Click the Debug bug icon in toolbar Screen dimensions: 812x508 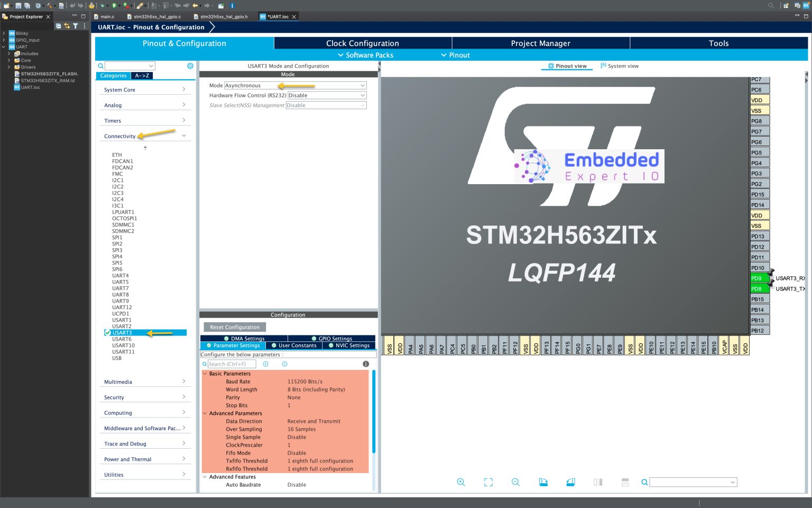pos(102,6)
